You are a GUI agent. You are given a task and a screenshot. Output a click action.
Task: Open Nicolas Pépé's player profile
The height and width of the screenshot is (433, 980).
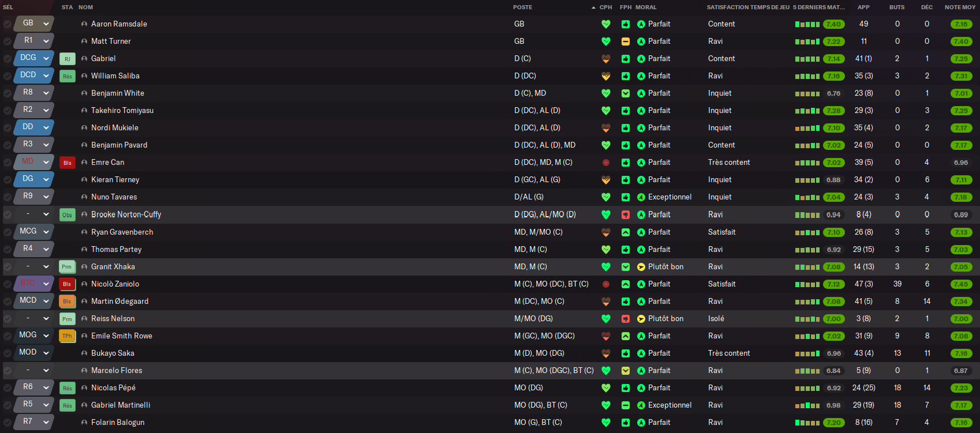(x=113, y=388)
